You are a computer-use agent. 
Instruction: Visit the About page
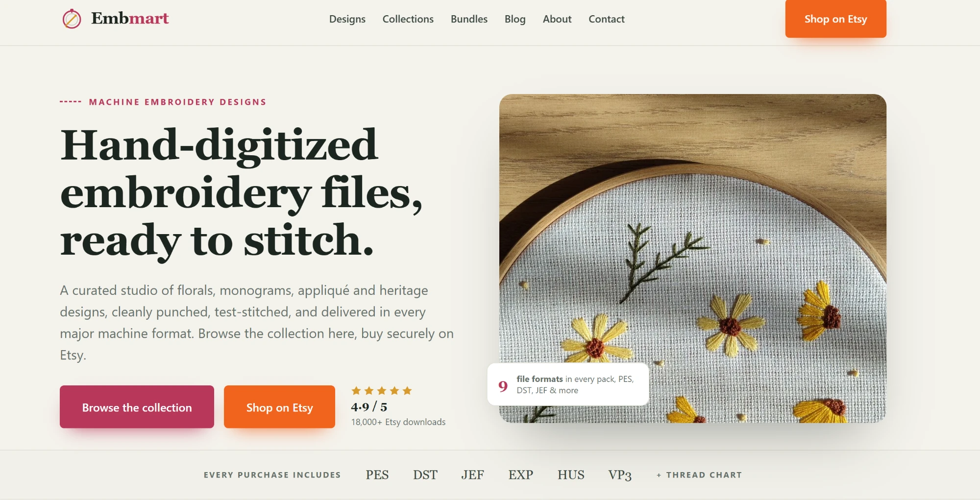557,19
